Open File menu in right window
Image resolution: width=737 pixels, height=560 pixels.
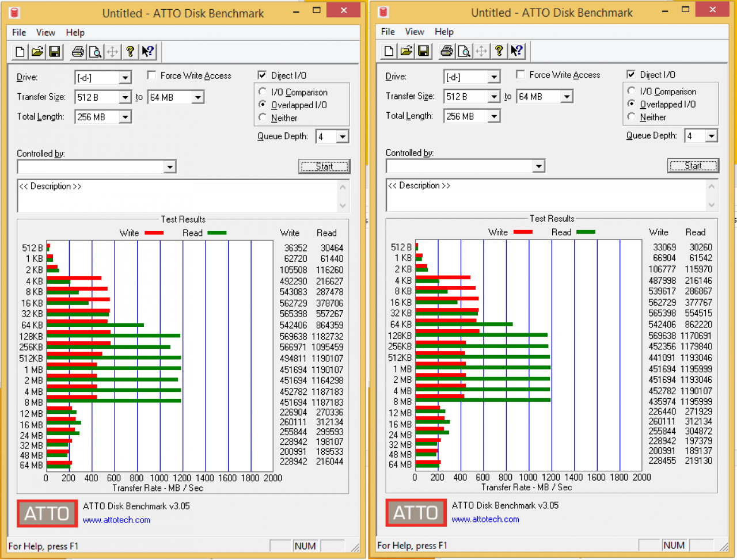(x=388, y=32)
